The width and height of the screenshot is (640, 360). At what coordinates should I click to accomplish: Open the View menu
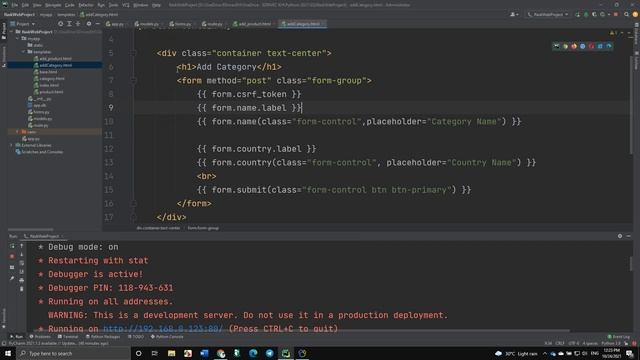(37, 5)
